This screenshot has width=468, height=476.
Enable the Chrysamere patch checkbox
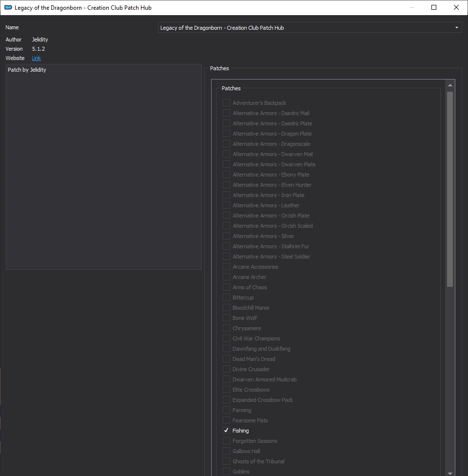coord(226,328)
